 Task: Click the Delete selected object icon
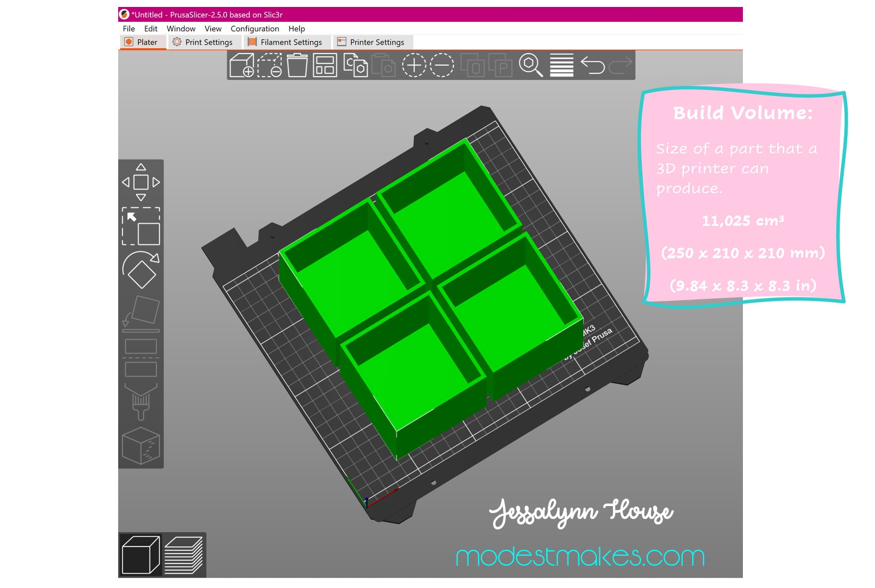pos(270,65)
